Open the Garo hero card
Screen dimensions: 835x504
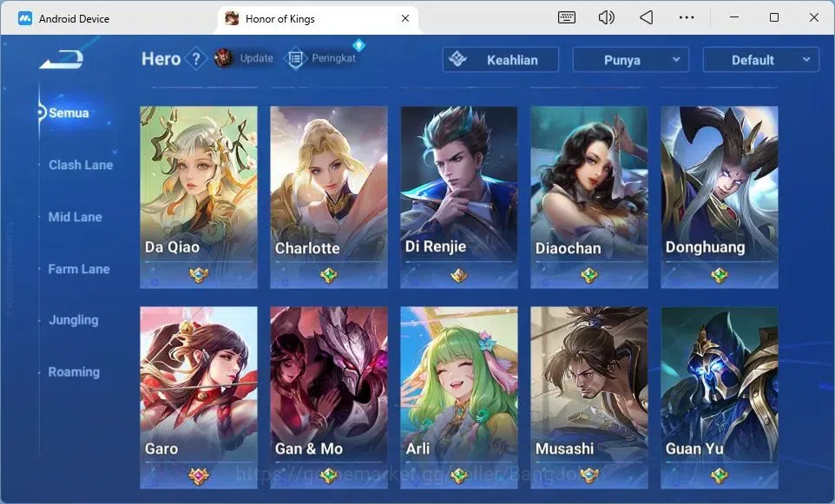pos(199,397)
